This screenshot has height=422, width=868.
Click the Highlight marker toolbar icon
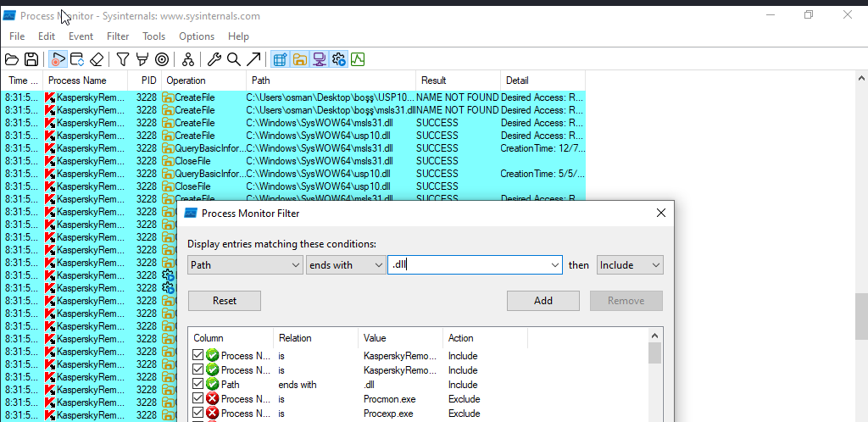tap(142, 59)
